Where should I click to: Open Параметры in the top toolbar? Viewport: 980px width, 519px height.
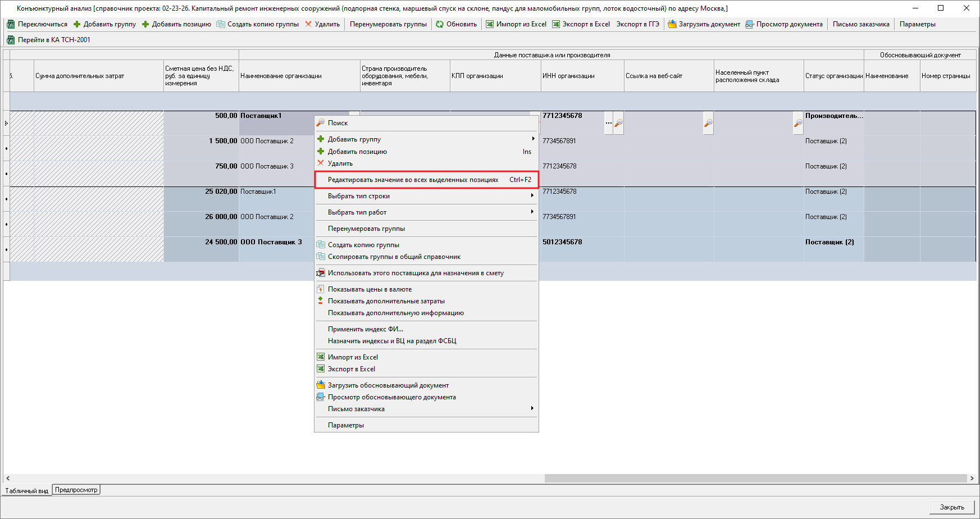coord(917,24)
